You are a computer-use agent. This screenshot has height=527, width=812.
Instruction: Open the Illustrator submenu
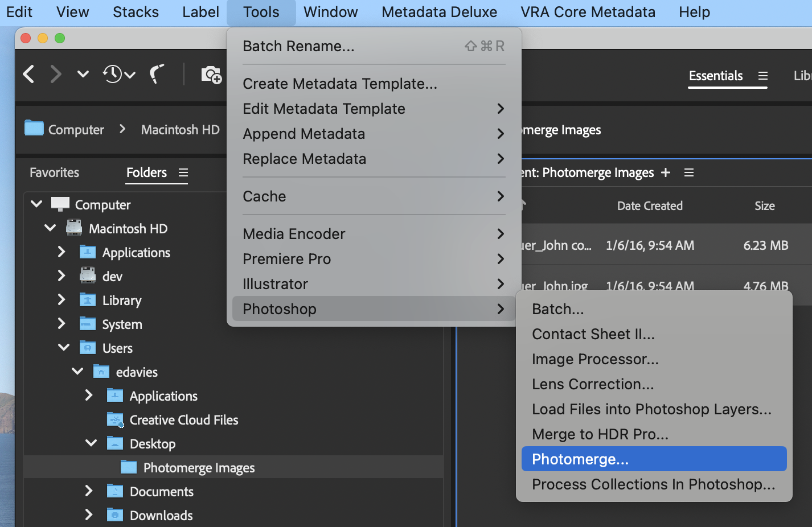click(x=374, y=284)
